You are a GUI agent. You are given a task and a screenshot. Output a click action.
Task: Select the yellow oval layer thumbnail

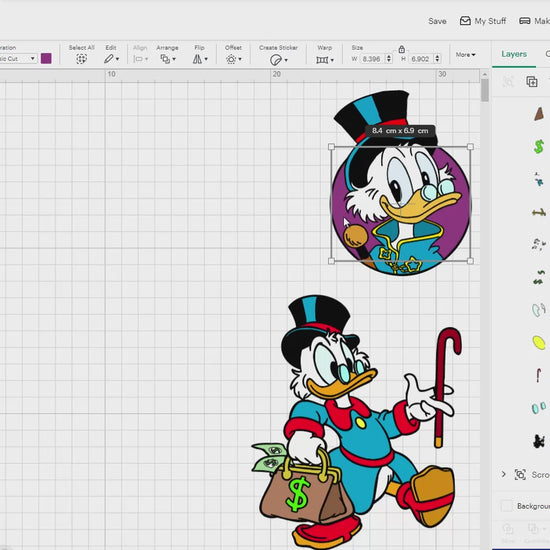[539, 342]
